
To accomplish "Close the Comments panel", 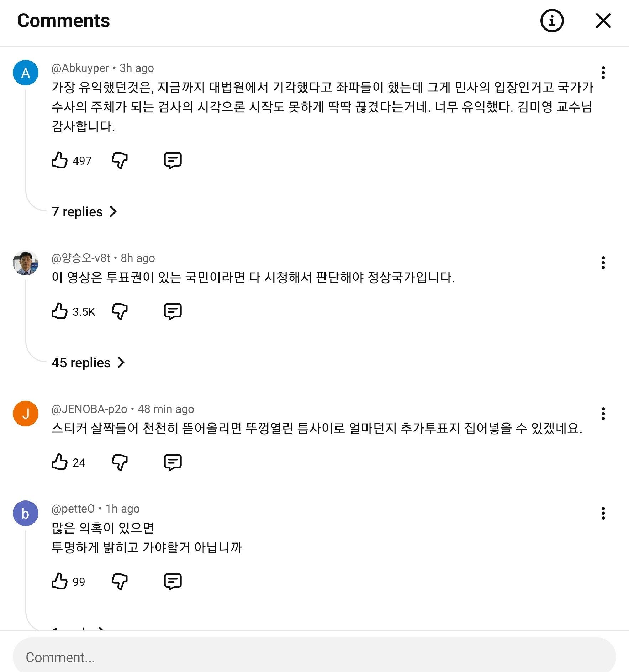I will tap(603, 21).
